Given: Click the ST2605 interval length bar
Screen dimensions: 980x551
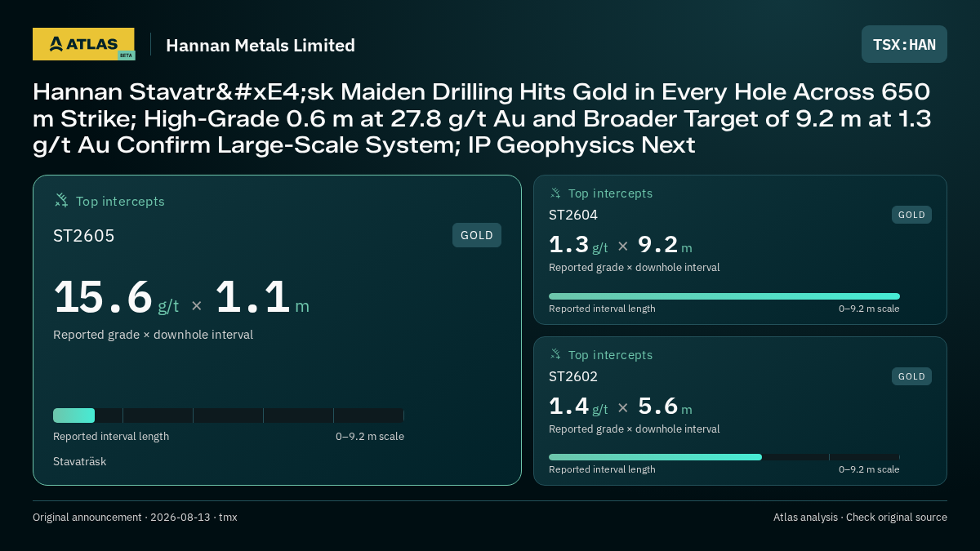Looking at the screenshot, I should tap(229, 415).
